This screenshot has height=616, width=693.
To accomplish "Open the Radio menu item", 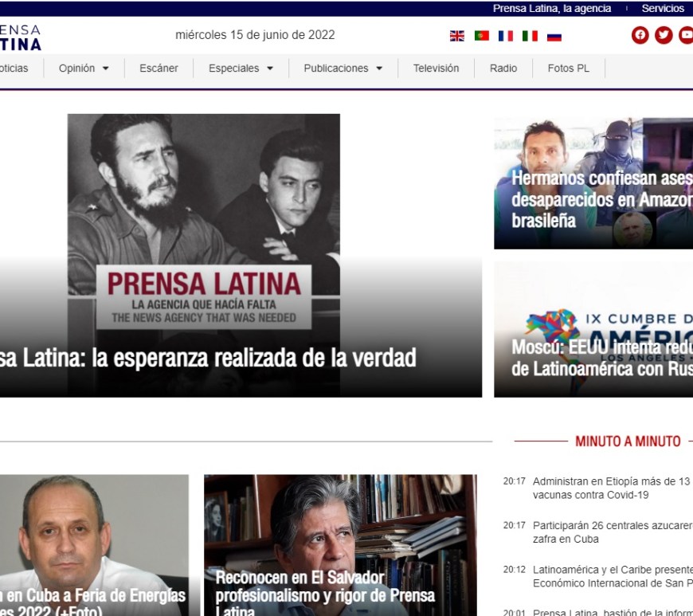I will pos(503,69).
